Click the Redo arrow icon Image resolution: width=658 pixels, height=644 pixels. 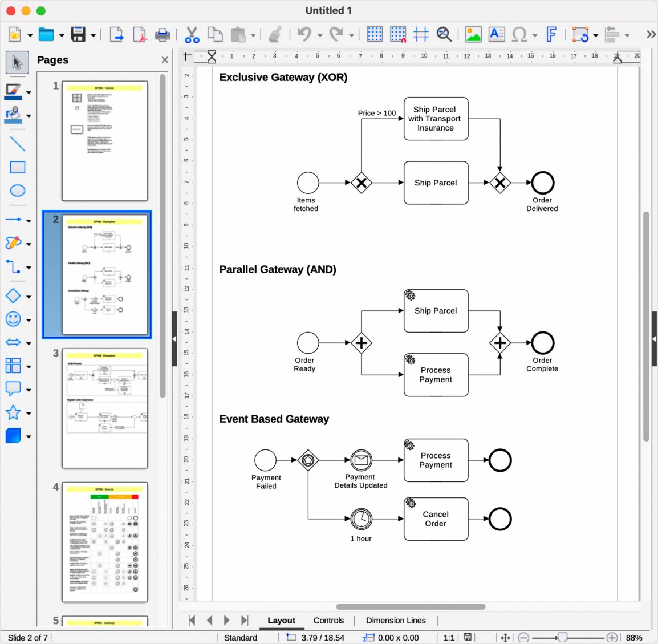[x=336, y=34]
